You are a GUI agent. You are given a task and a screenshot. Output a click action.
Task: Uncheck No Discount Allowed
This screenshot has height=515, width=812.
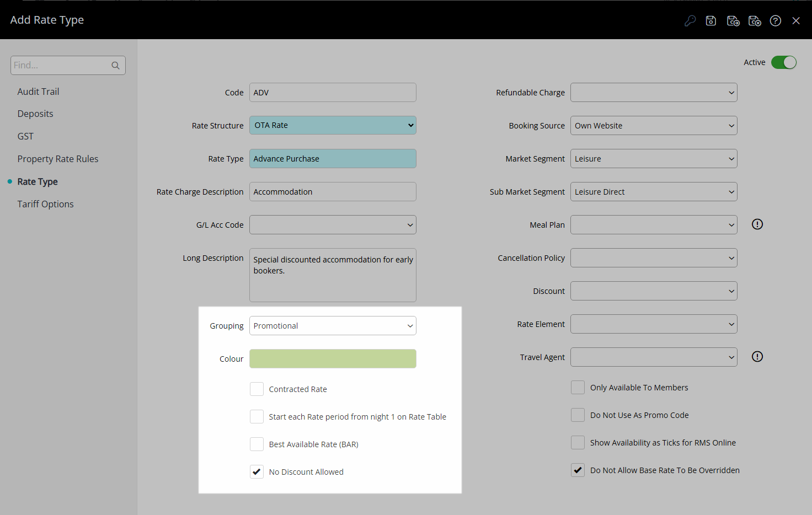pyautogui.click(x=257, y=472)
